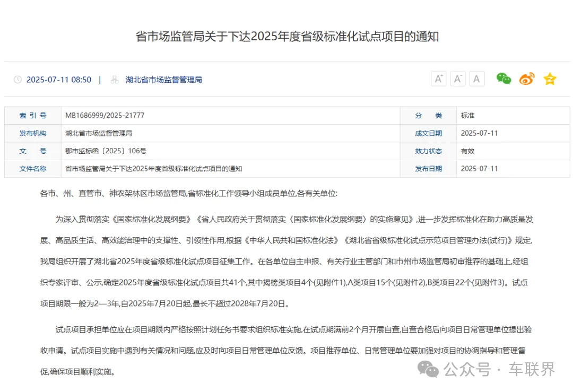Image resolution: width=573 pixels, height=392 pixels.
Task: Select the category value 标准
Action: click(x=467, y=116)
